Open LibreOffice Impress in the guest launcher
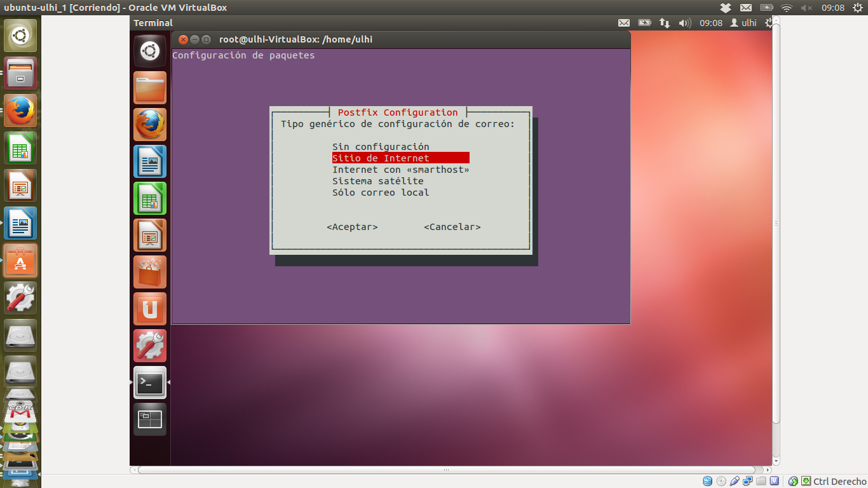The height and width of the screenshot is (488, 868). point(150,235)
